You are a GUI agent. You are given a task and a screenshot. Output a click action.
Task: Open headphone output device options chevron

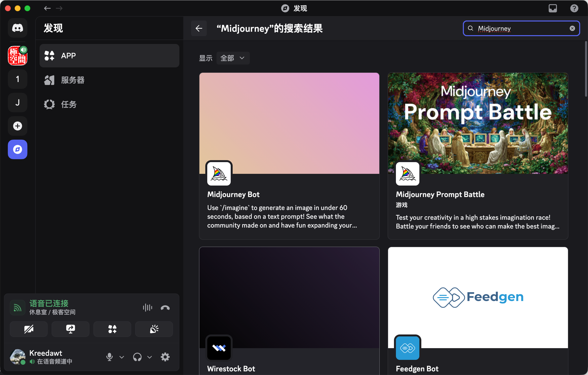pyautogui.click(x=150, y=357)
